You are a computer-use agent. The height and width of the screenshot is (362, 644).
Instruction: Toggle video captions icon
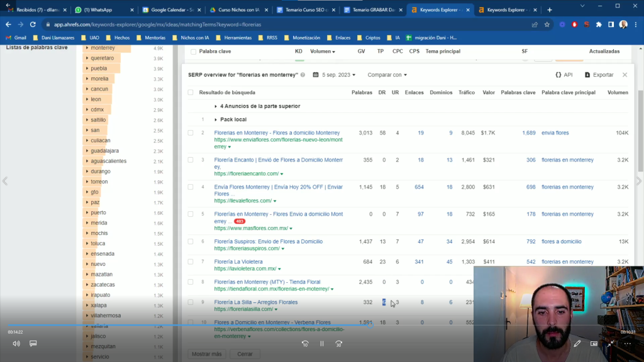click(x=33, y=344)
